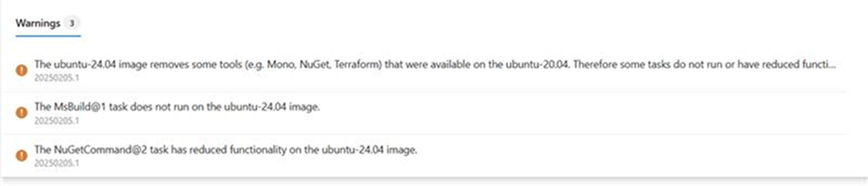Click the warning icon beside the MsBuild@1 message
868x186 pixels.
pyautogui.click(x=22, y=113)
